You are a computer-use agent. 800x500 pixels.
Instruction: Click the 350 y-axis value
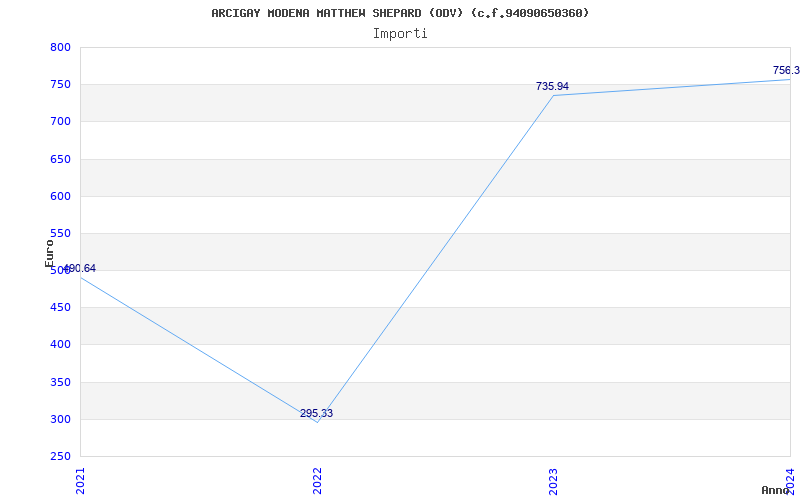click(60, 382)
